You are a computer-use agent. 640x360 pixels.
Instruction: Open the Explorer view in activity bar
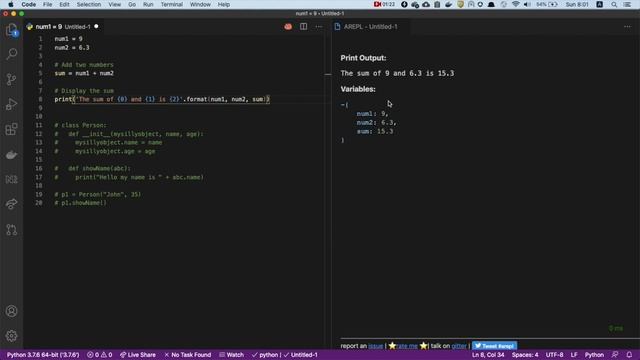click(11, 30)
